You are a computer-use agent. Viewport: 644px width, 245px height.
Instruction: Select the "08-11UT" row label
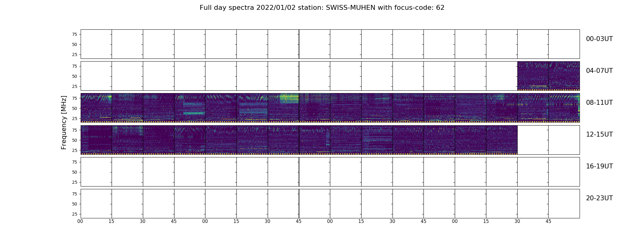[599, 103]
